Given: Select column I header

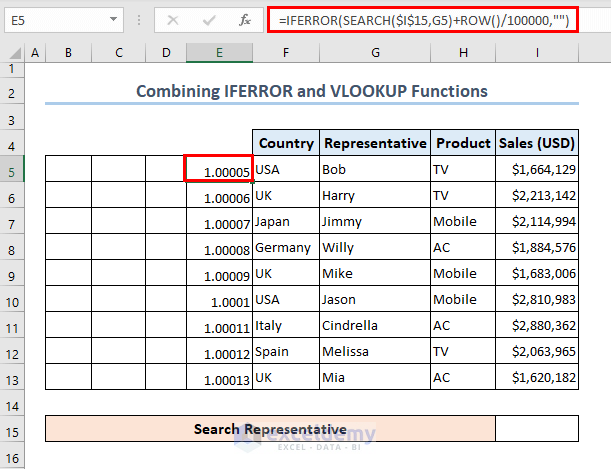Looking at the screenshot, I should 537,52.
